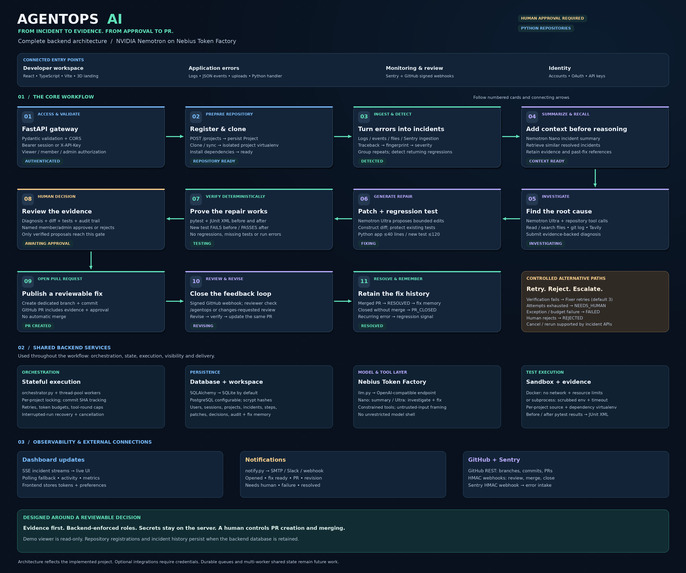Click the Monitoring & review entry point
Image resolution: width=686 pixels, height=573 pixels.
click(414, 68)
